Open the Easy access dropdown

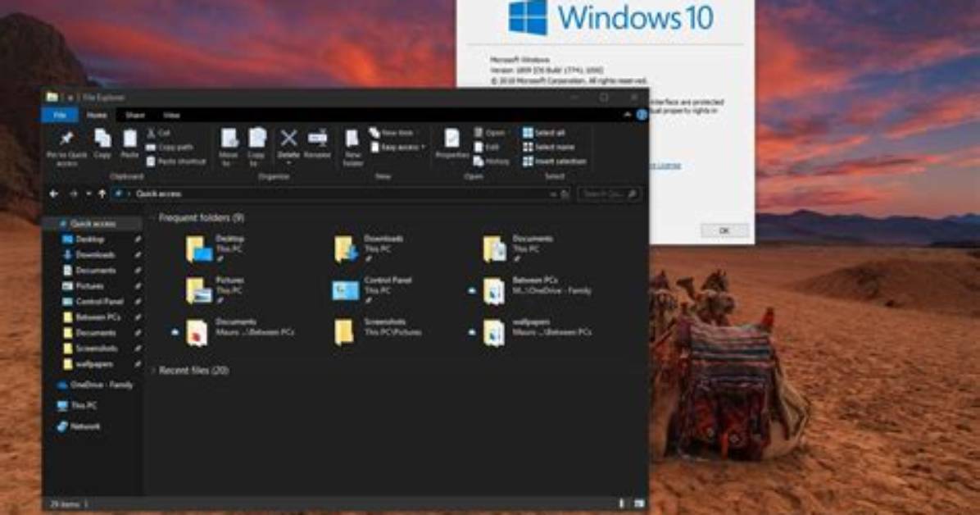pyautogui.click(x=397, y=147)
